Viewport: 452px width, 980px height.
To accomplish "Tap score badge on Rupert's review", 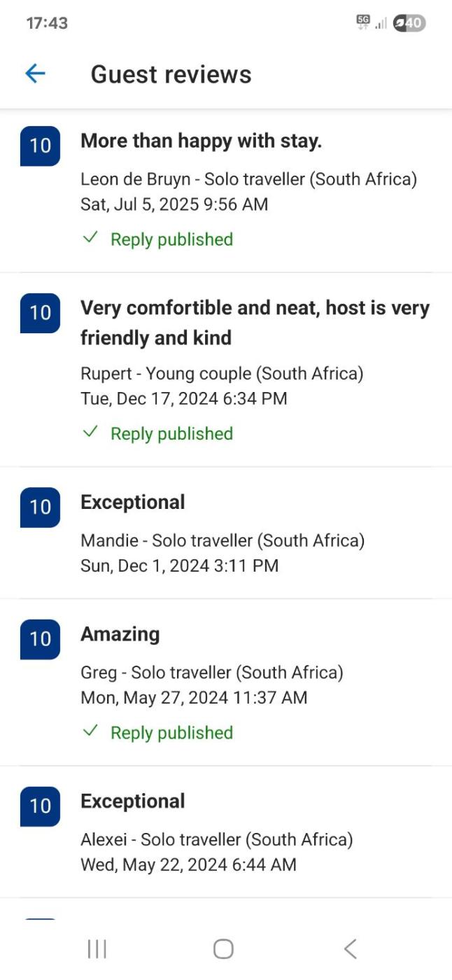I will pos(40,312).
